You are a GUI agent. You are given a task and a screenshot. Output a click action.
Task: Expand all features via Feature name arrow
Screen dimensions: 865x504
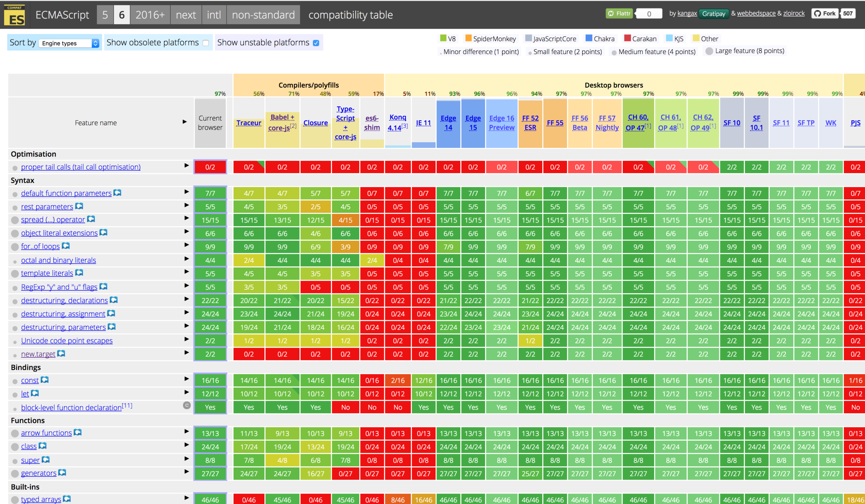pyautogui.click(x=185, y=122)
